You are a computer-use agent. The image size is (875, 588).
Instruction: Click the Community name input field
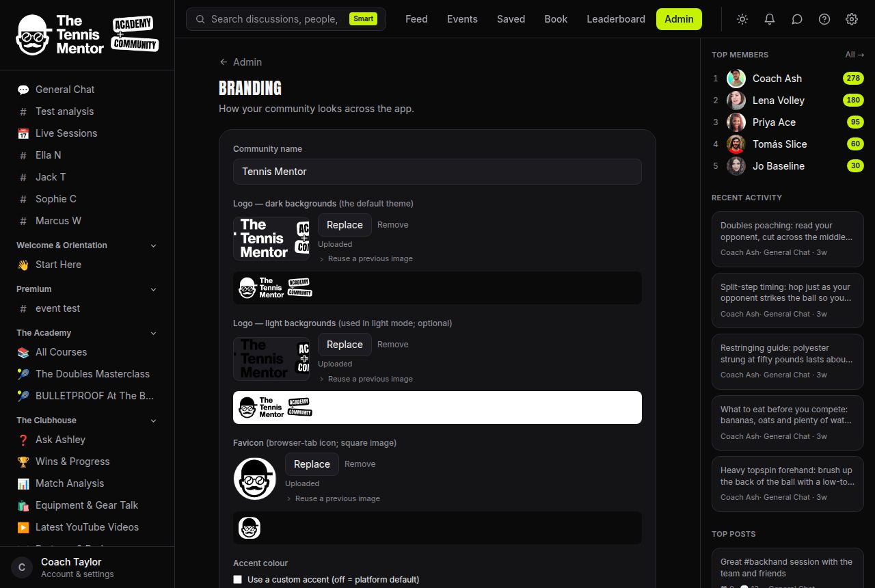[437, 172]
